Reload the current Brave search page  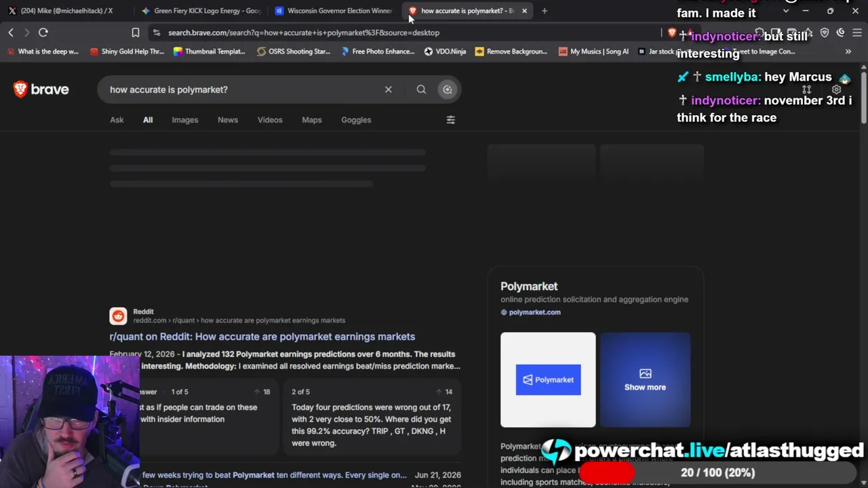coord(43,33)
